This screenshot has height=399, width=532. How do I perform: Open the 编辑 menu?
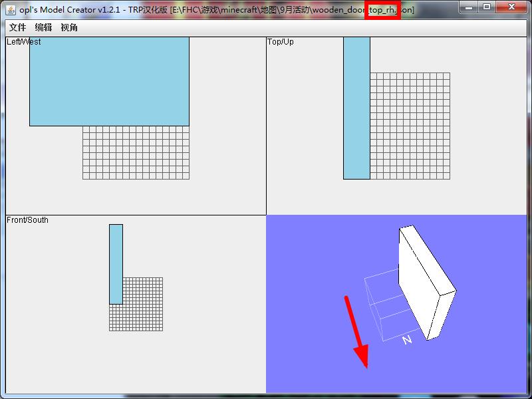coord(43,28)
